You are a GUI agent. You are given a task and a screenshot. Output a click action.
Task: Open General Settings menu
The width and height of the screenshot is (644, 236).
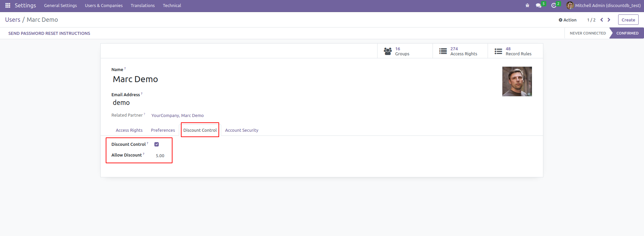(60, 5)
